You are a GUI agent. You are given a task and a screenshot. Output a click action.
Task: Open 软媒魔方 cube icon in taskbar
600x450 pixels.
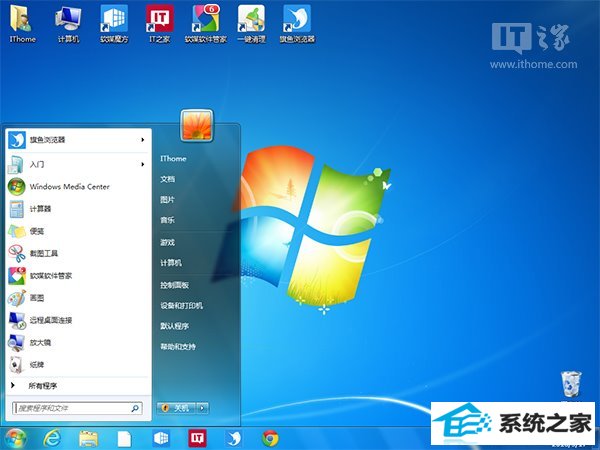161,439
